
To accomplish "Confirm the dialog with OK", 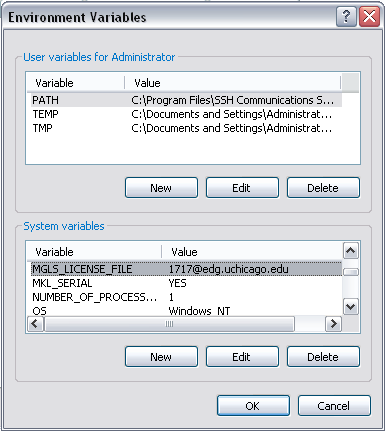I will 253,406.
